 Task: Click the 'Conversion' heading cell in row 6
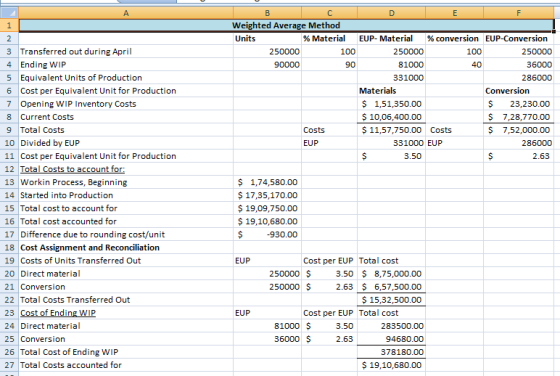[x=519, y=91]
